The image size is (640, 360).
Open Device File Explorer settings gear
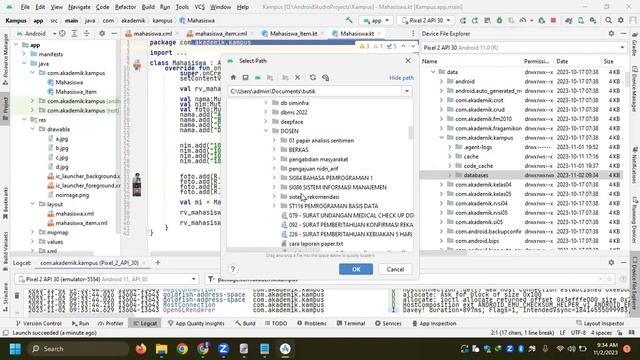(611, 33)
